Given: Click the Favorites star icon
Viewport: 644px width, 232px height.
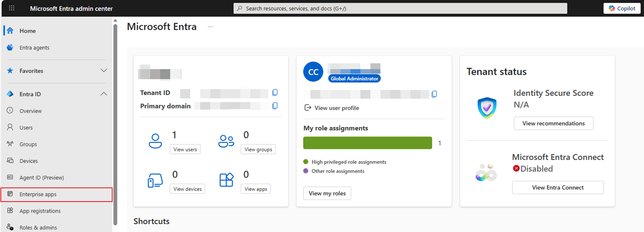Looking at the screenshot, I should (10, 71).
